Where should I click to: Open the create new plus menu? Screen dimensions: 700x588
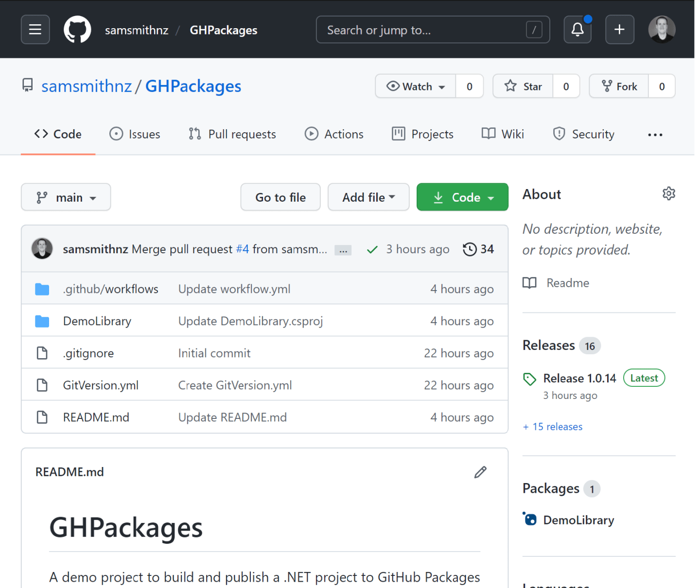click(619, 30)
